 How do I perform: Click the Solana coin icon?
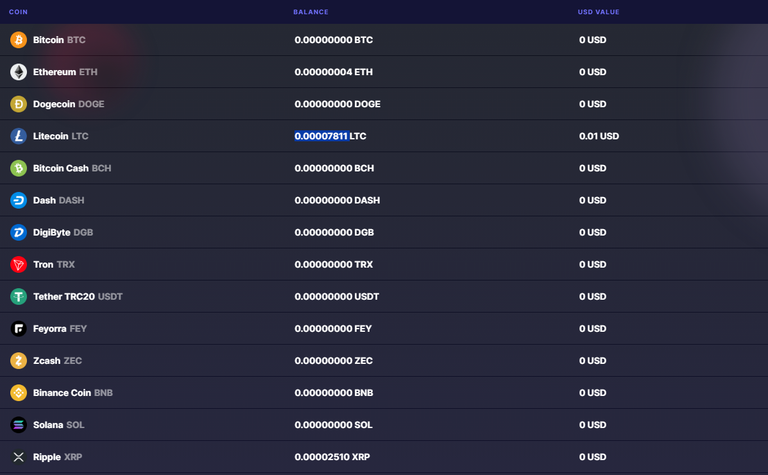pos(19,425)
